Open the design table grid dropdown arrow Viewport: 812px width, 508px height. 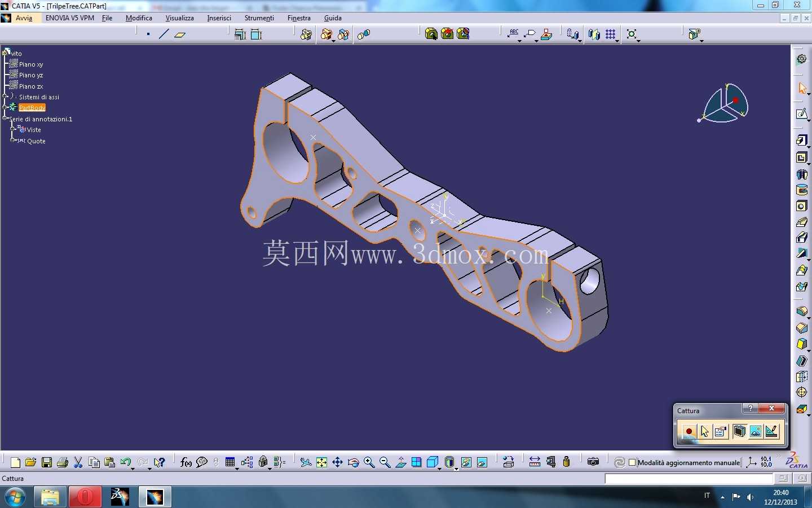tap(237, 468)
